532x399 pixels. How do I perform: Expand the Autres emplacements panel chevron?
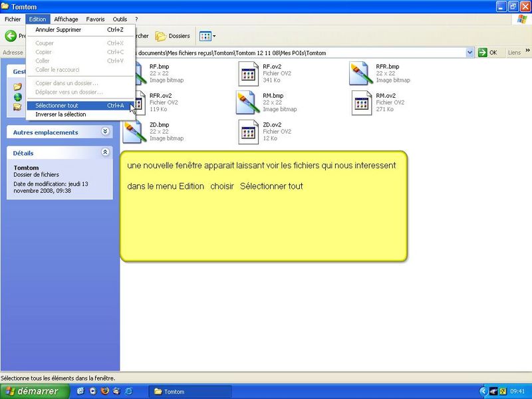tap(105, 131)
